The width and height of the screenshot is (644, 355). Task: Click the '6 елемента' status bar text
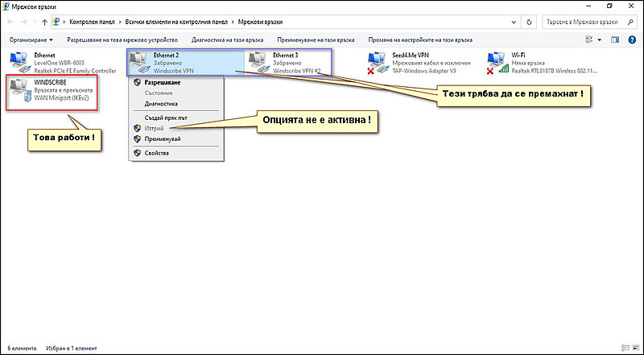[x=22, y=348]
